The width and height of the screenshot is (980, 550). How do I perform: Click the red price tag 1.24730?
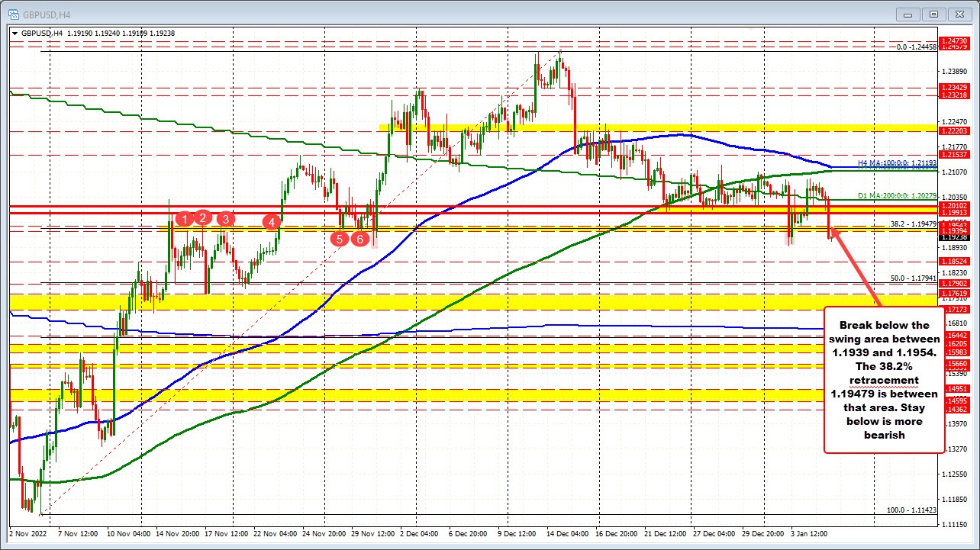[x=955, y=40]
